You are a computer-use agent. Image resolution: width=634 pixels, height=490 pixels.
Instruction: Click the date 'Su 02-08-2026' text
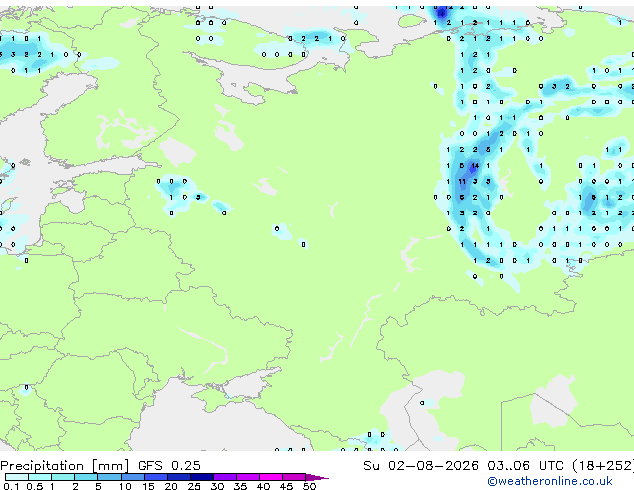[421, 466]
